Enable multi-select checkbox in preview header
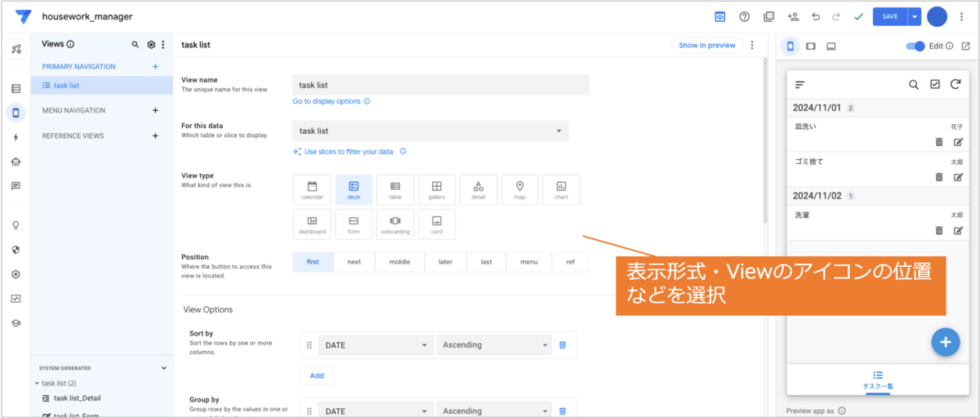 pyautogui.click(x=935, y=84)
